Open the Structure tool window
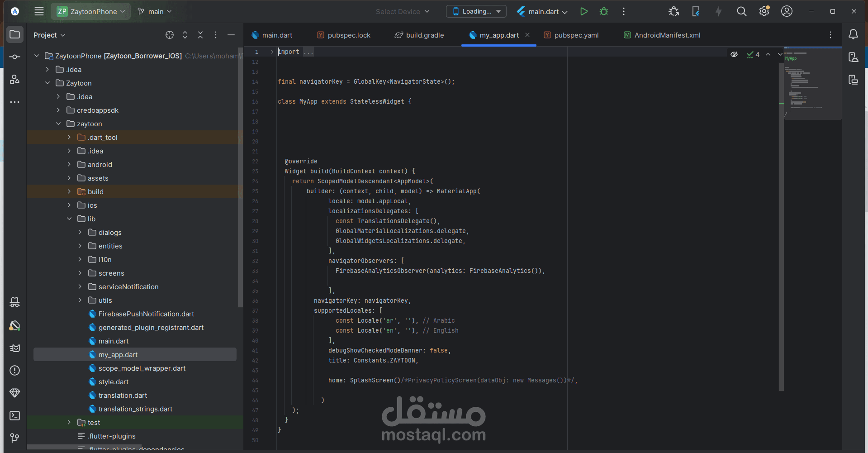This screenshot has width=868, height=453. pos(15,80)
